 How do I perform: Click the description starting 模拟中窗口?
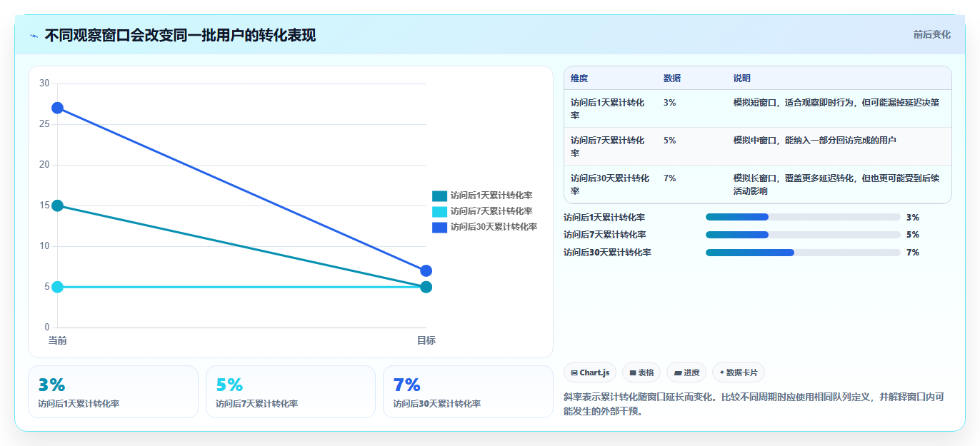814,141
